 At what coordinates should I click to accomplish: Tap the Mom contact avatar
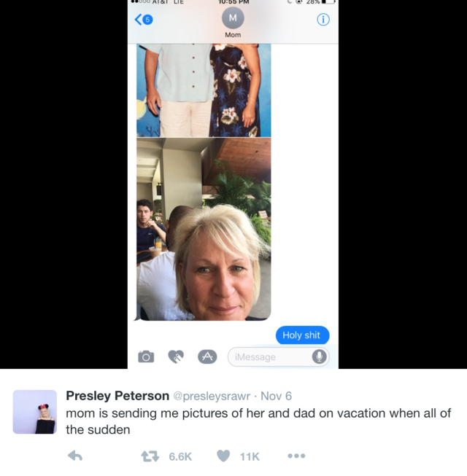[x=233, y=18]
